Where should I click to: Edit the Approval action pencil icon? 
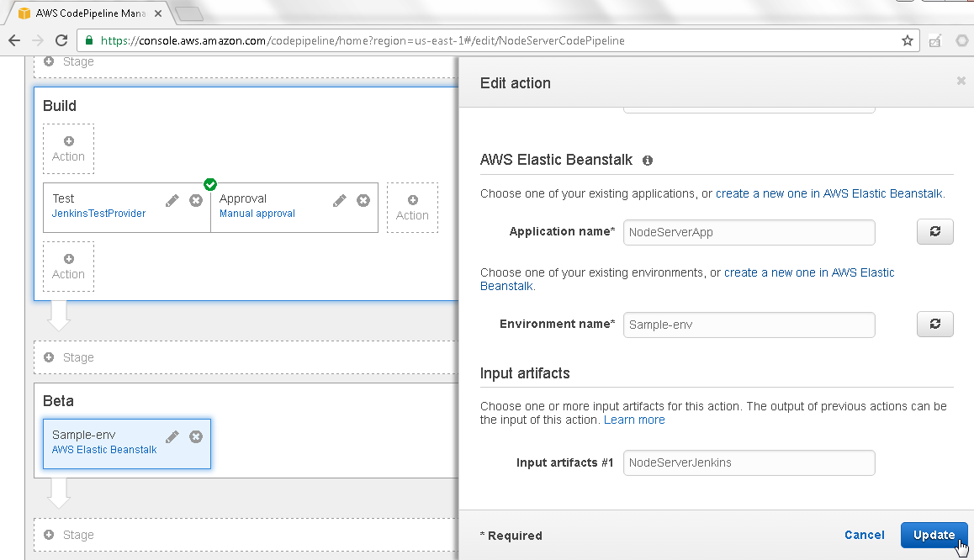(339, 200)
